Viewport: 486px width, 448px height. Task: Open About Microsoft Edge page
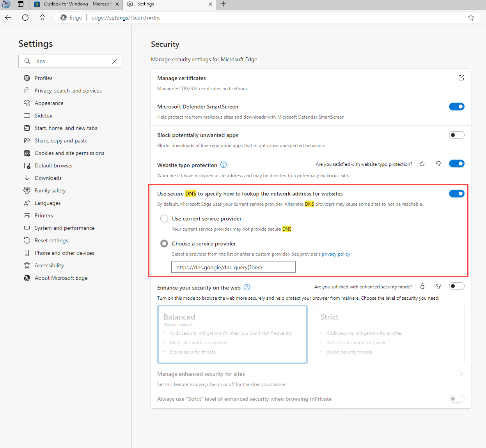point(61,278)
